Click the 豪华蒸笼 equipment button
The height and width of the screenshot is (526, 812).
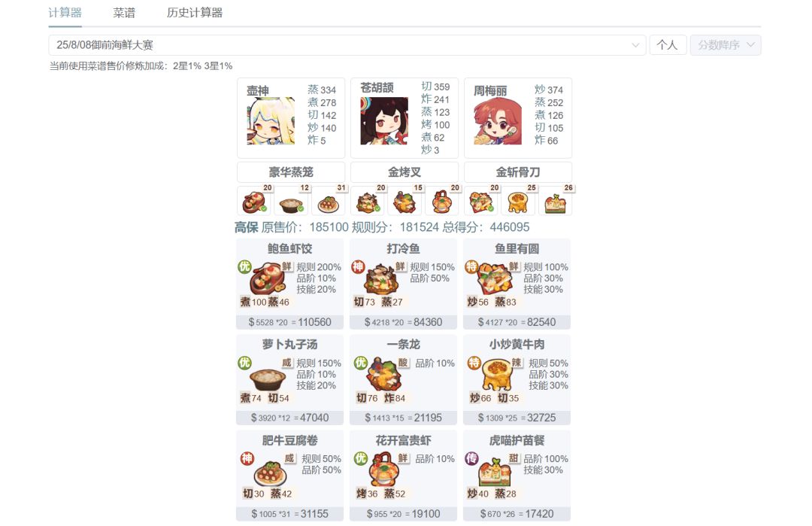290,172
